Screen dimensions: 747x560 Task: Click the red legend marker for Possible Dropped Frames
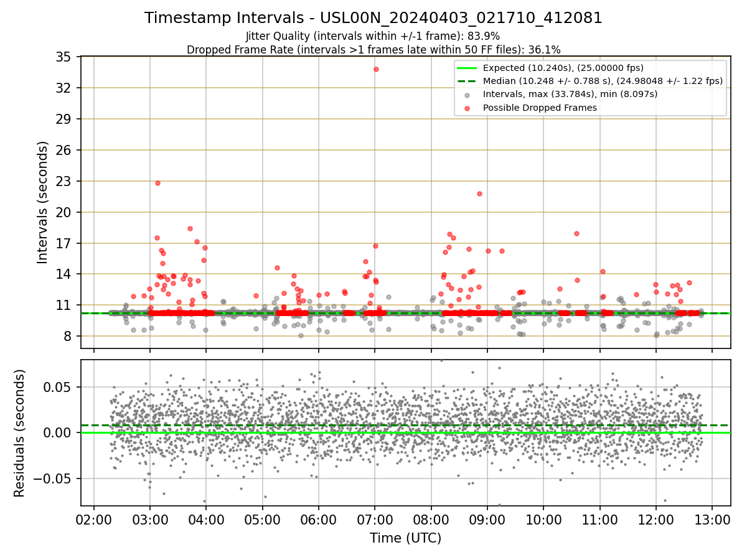(467, 108)
